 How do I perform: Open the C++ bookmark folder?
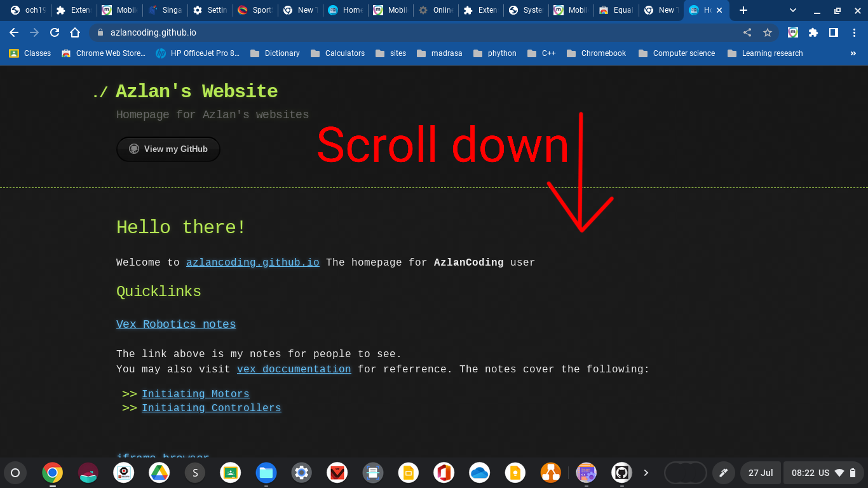coord(541,53)
